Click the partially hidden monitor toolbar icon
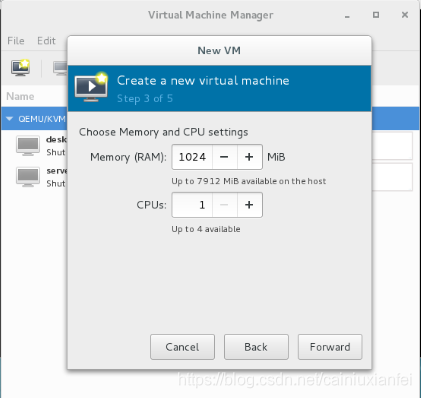 tap(60, 68)
